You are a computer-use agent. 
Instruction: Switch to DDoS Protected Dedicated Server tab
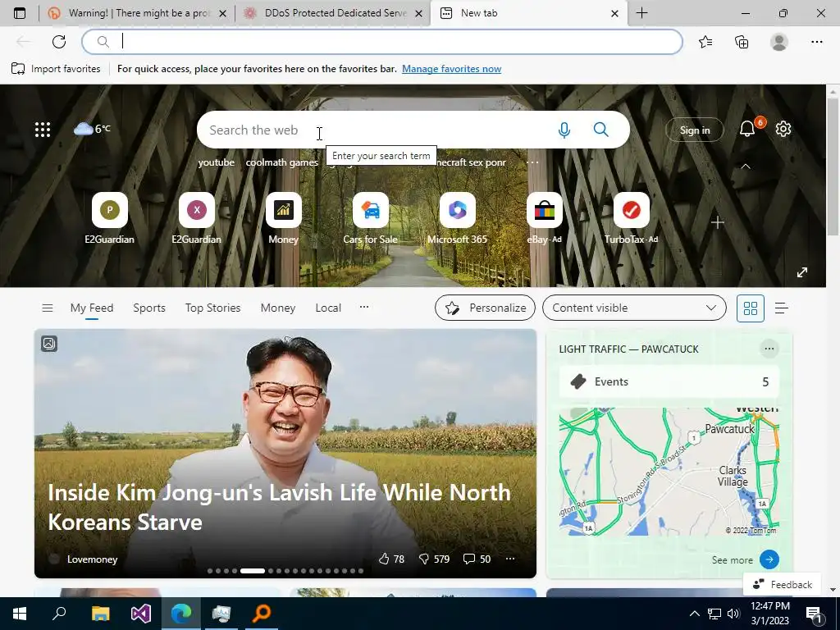332,13
